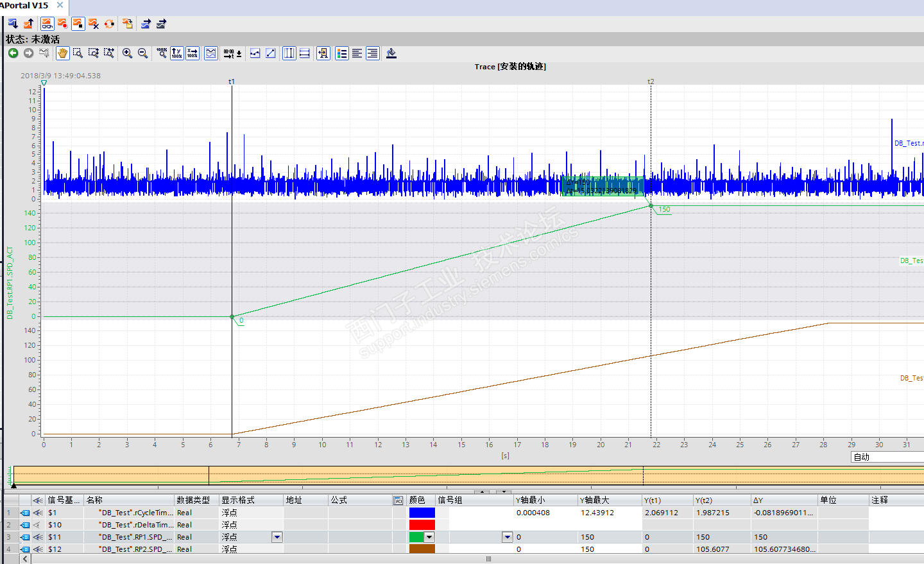The width and height of the screenshot is (924, 564).
Task: Click the activate recording icon
Action: (x=62, y=24)
